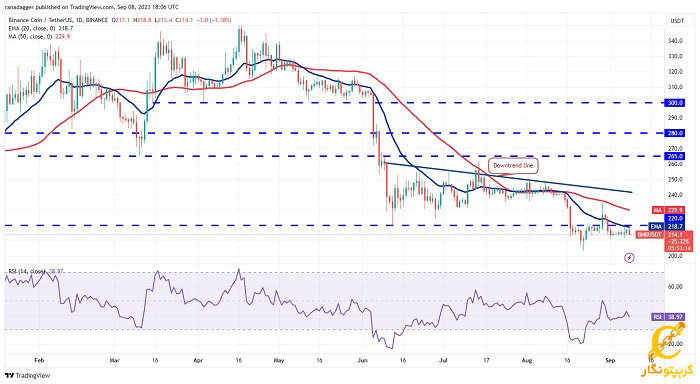This screenshot has width=700, height=384.
Task: Click the red MA 229.9 price tag
Action: pyautogui.click(x=668, y=210)
